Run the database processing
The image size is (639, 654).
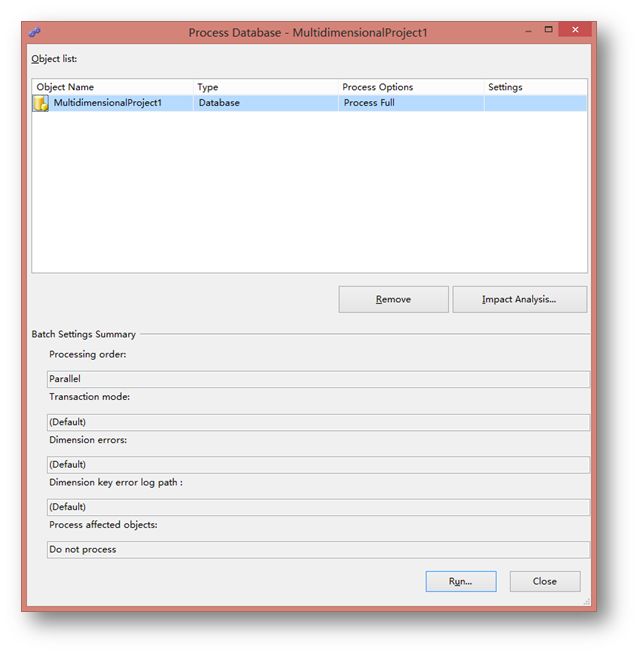[461, 581]
